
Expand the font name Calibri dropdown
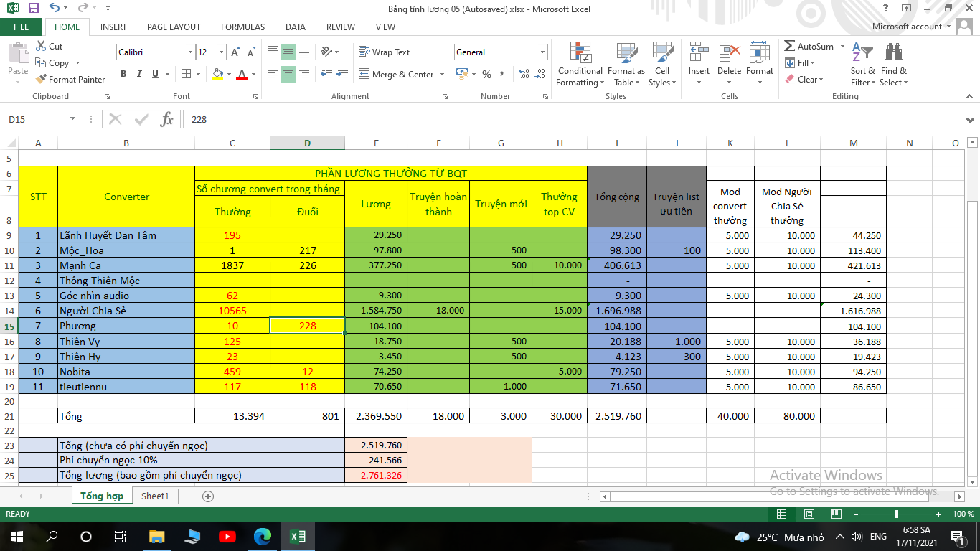(x=190, y=52)
